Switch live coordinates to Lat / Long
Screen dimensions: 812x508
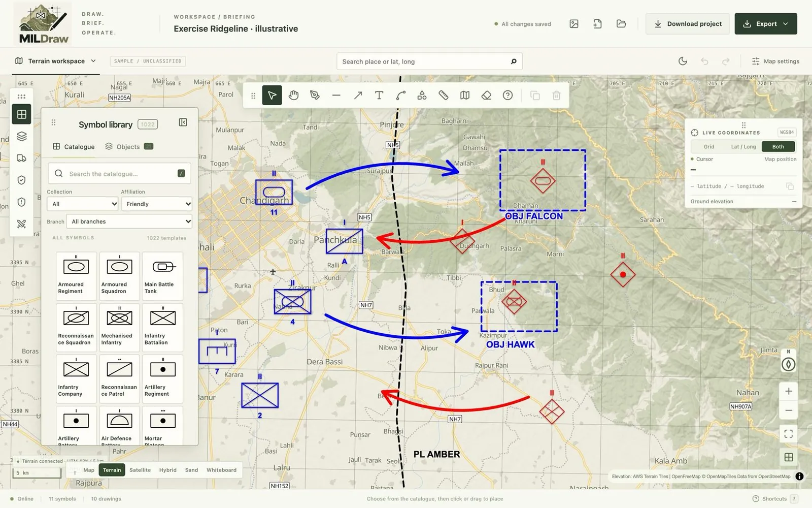pos(743,147)
